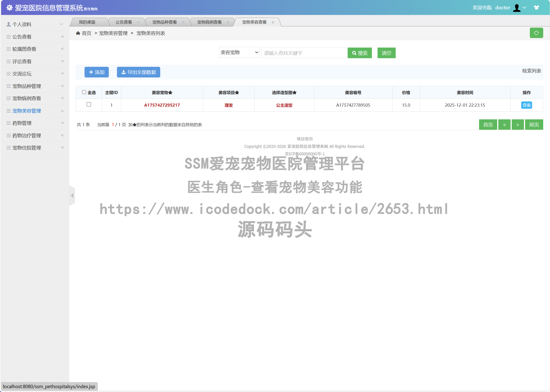550x392 pixels.
Task: Click the home icon in breadcrumb
Action: pyautogui.click(x=78, y=33)
